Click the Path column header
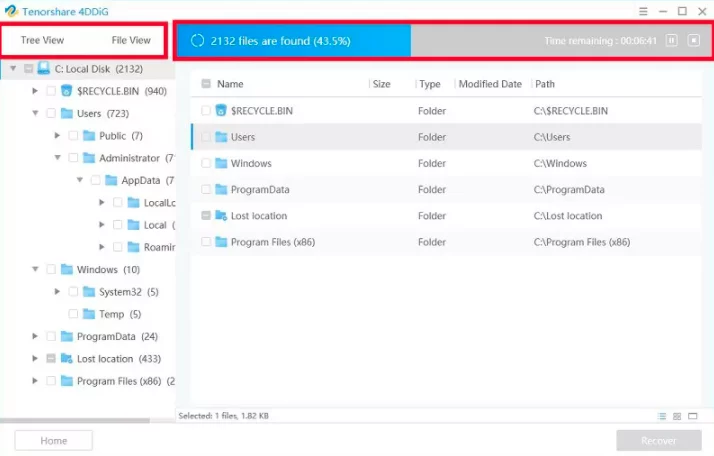This screenshot has width=714, height=456. 545,84
